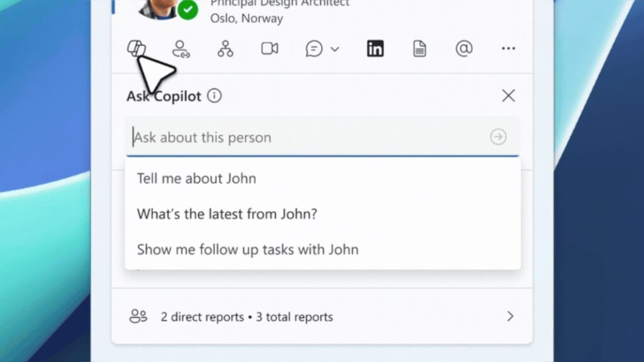Expand the chevron beside the chat icon

pyautogui.click(x=334, y=48)
